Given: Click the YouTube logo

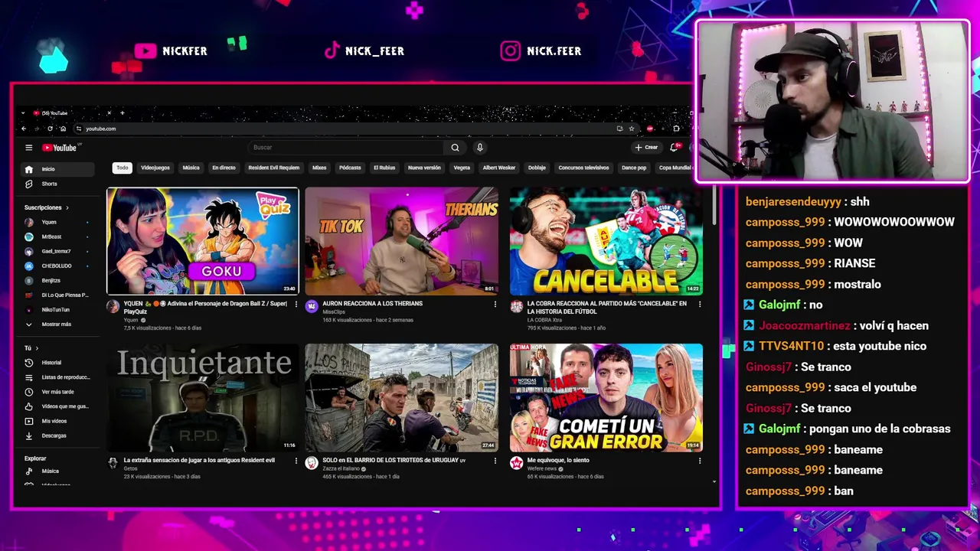Looking at the screenshot, I should 59,148.
